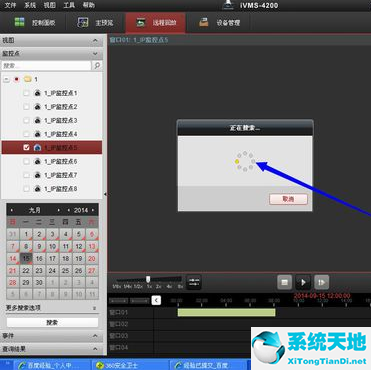This screenshot has width=371, height=370.
Task: Expand the 查询结果 section
Action: click(x=95, y=349)
